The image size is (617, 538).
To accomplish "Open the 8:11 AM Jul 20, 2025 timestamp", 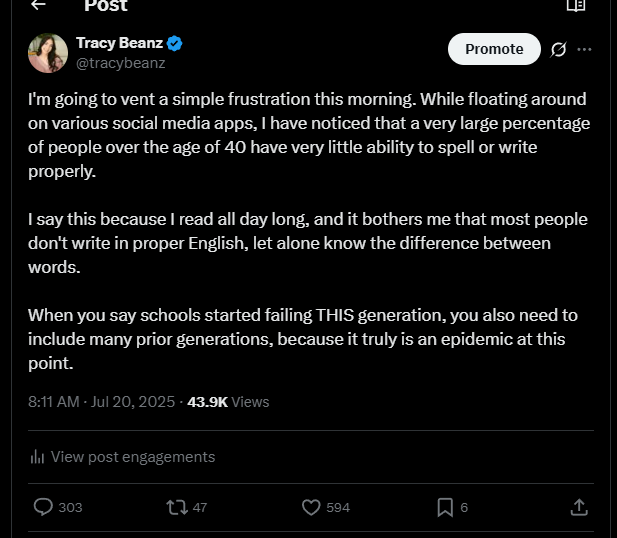I will tap(101, 402).
